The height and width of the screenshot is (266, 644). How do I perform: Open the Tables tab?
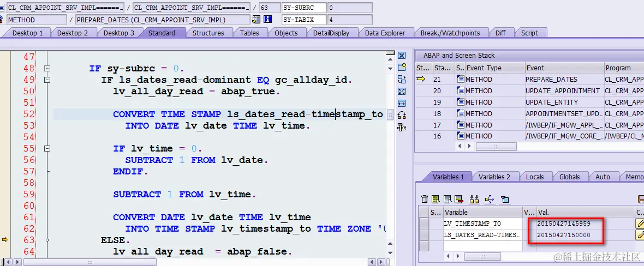[249, 33]
